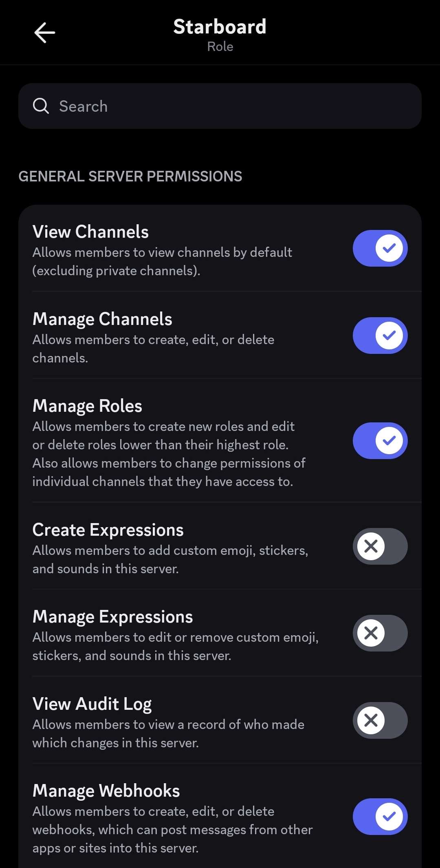Tap the Manage Channels heading
This screenshot has width=440, height=868.
(102, 319)
